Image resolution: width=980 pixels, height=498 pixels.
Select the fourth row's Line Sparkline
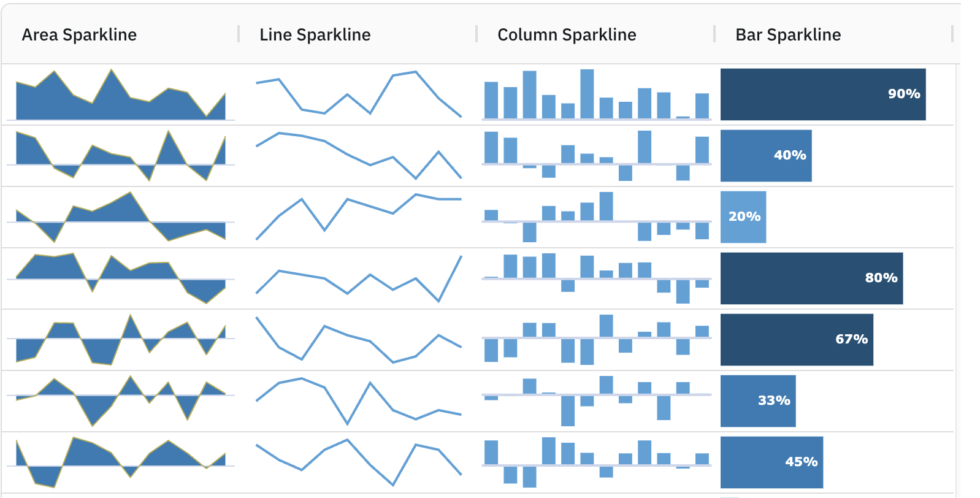(359, 278)
